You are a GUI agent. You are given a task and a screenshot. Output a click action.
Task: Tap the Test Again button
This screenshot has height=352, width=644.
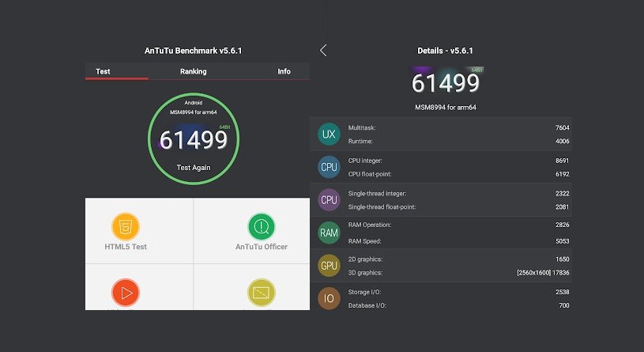[x=194, y=168]
